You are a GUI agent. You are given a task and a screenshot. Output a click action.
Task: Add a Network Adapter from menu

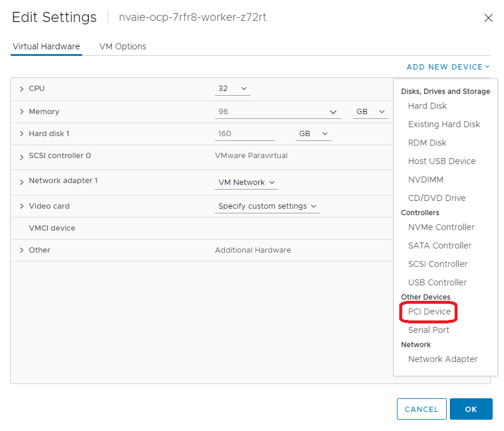point(443,359)
